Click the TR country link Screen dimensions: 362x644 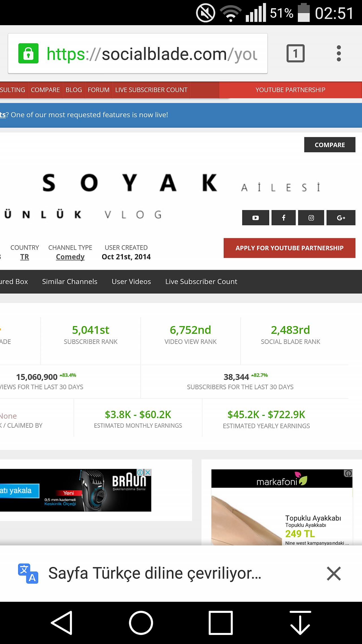[25, 257]
